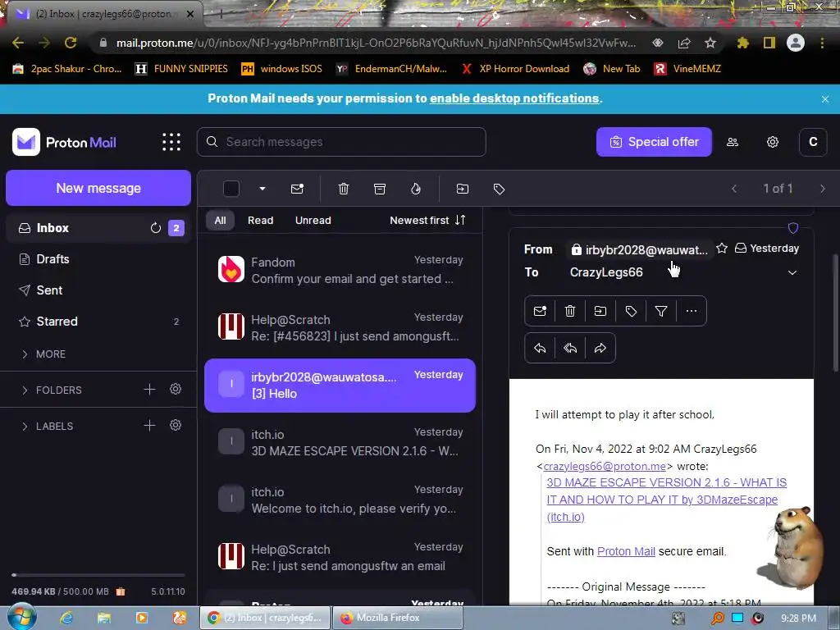The image size is (840, 630).
Task: Expand message recipient details chevron
Action: pyautogui.click(x=792, y=272)
